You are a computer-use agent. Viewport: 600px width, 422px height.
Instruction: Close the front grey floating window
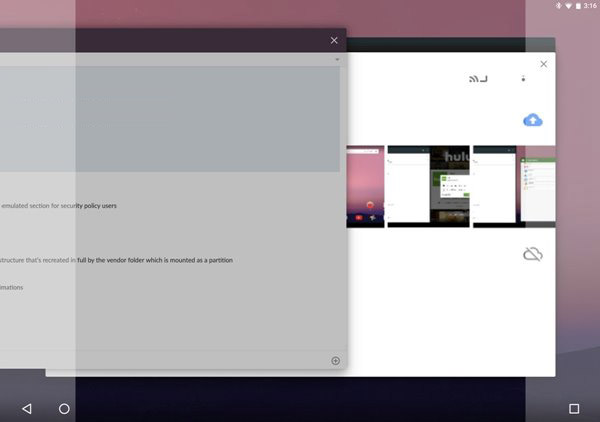(334, 40)
